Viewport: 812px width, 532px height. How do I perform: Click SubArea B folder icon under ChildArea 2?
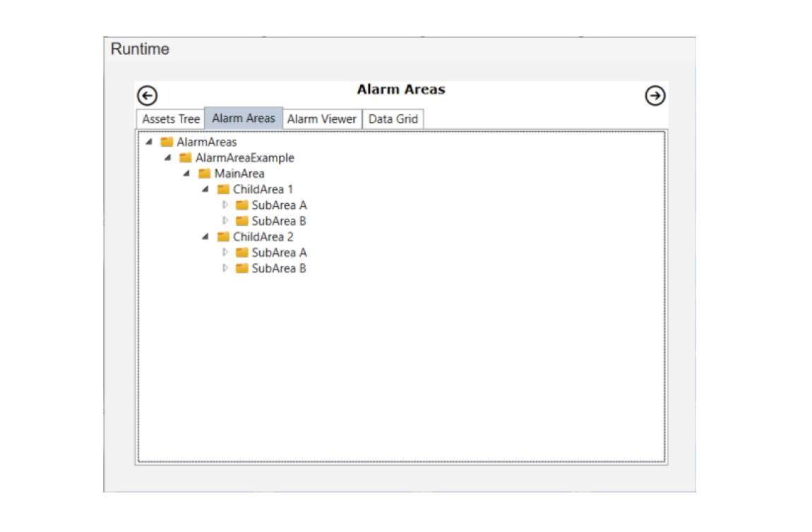pos(242,268)
